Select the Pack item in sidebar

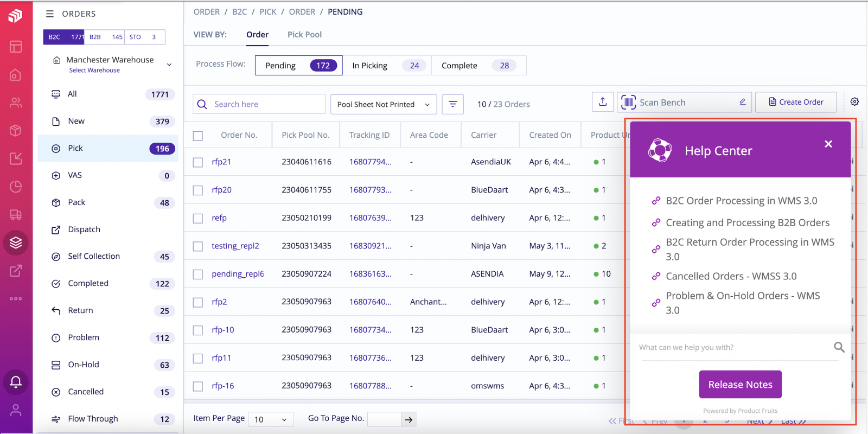click(108, 202)
